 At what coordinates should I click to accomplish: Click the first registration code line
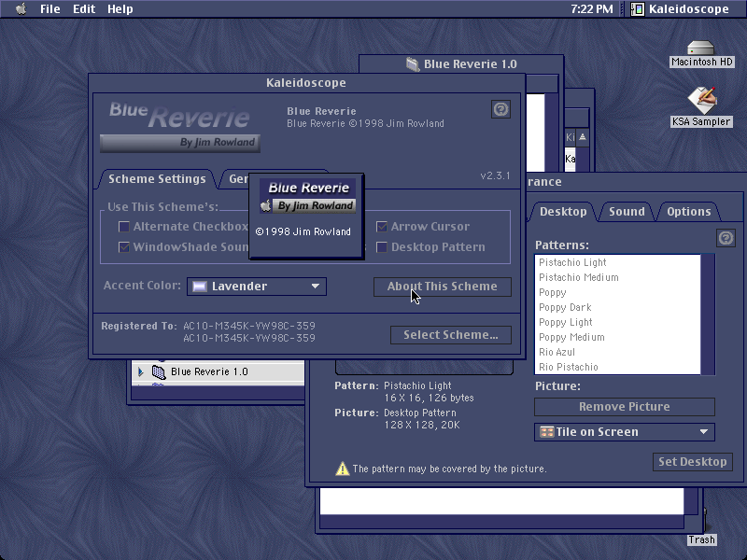(249, 326)
